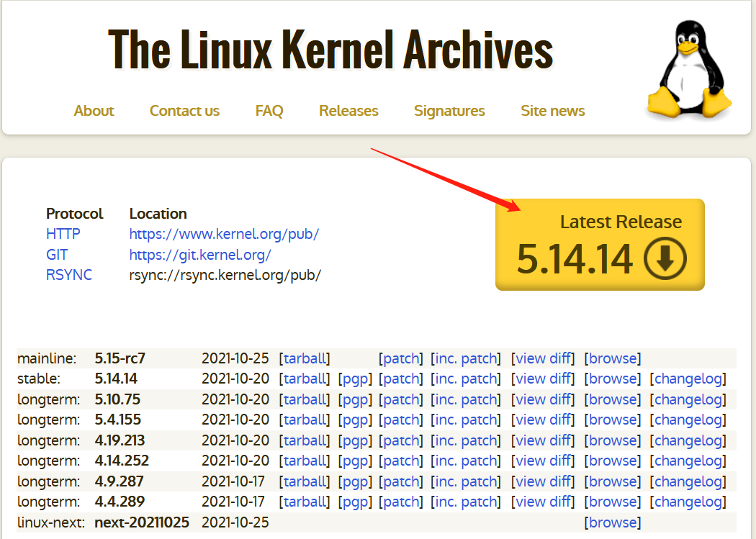
Task: Download the tarball for mainline 5.15-rc7
Action: [x=305, y=358]
